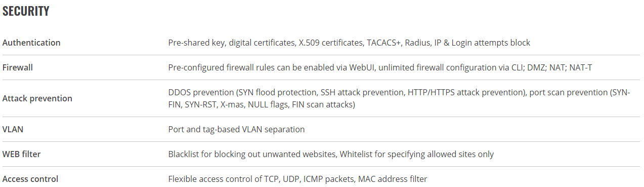Image resolution: width=644 pixels, height=187 pixels.
Task: Click TACACS+ in the Authentication description
Action: tap(383, 43)
